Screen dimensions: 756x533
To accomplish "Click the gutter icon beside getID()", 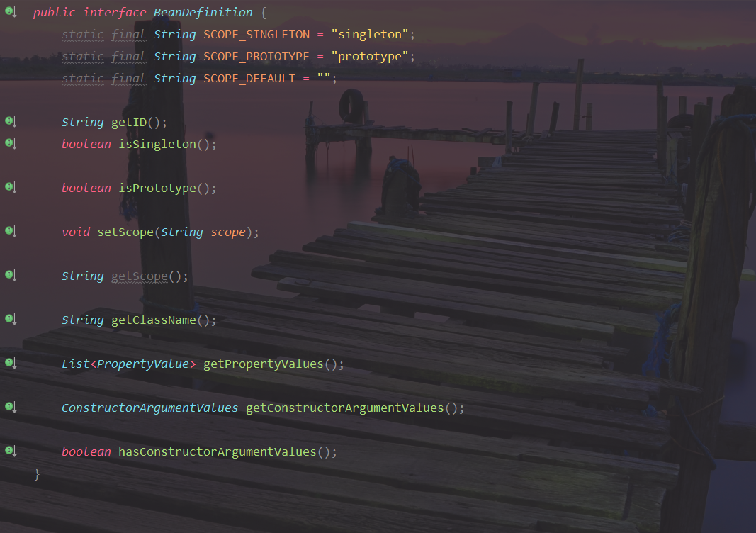I will [x=11, y=121].
